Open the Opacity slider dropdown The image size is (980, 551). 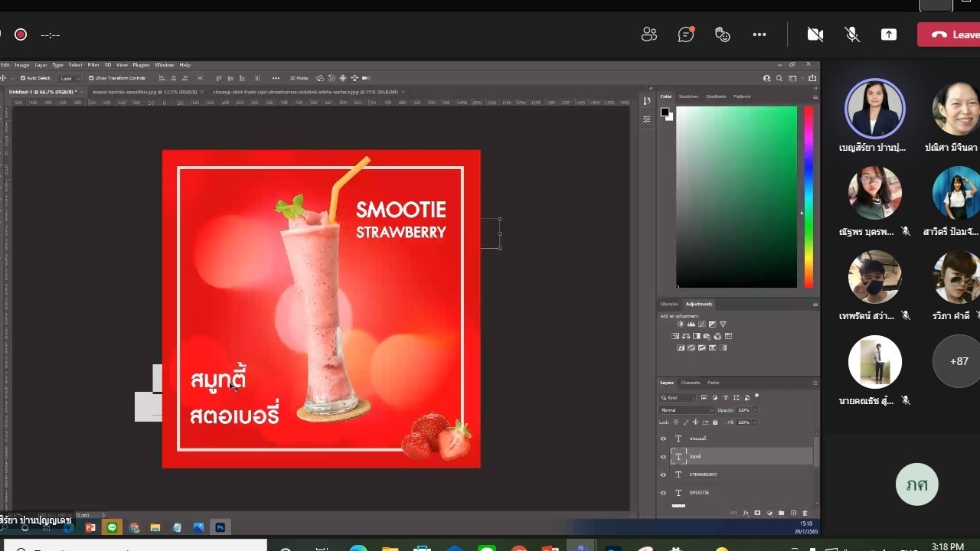point(755,410)
